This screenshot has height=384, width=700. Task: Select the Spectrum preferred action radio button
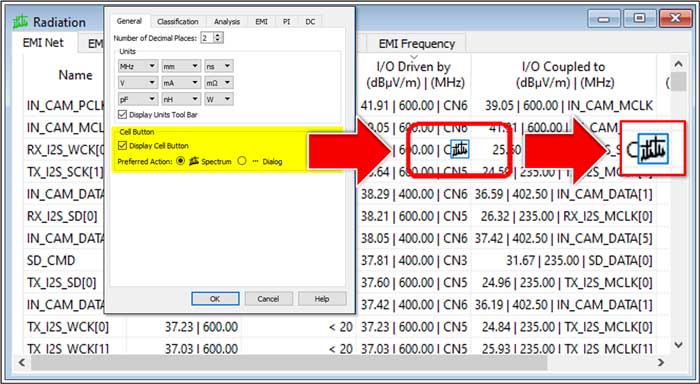(180, 161)
